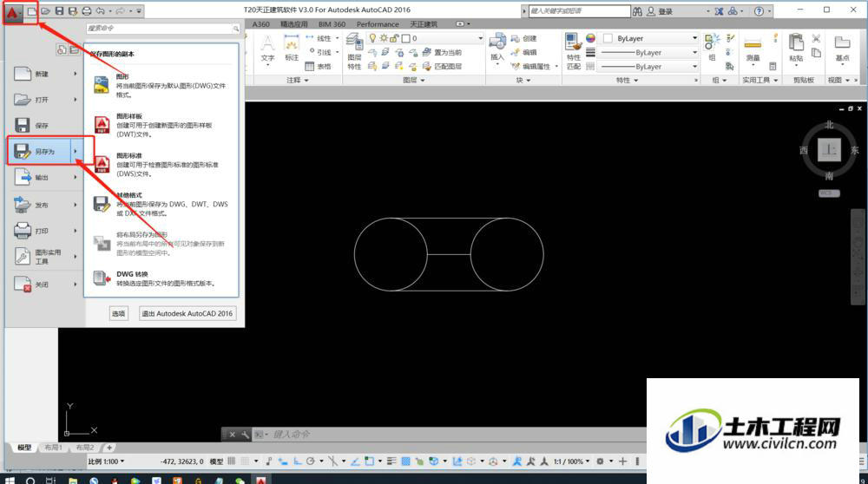Expand the 特性 panel title dropdown

coord(628,80)
